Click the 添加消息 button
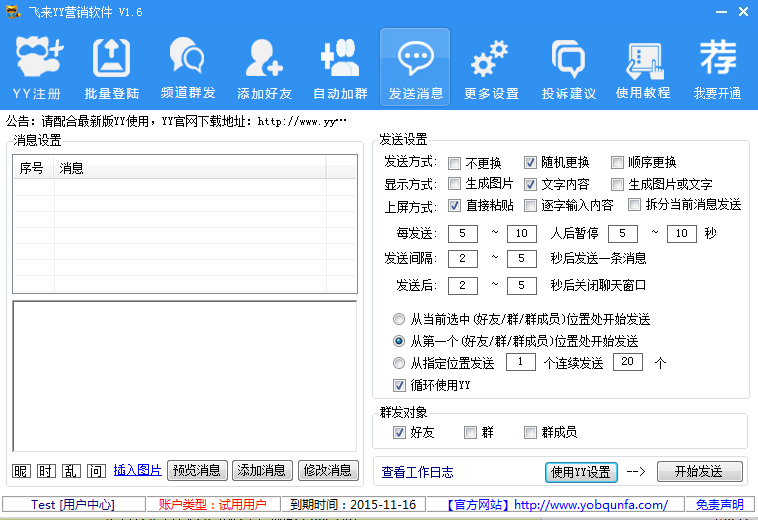Image resolution: width=758 pixels, height=520 pixels. [262, 470]
